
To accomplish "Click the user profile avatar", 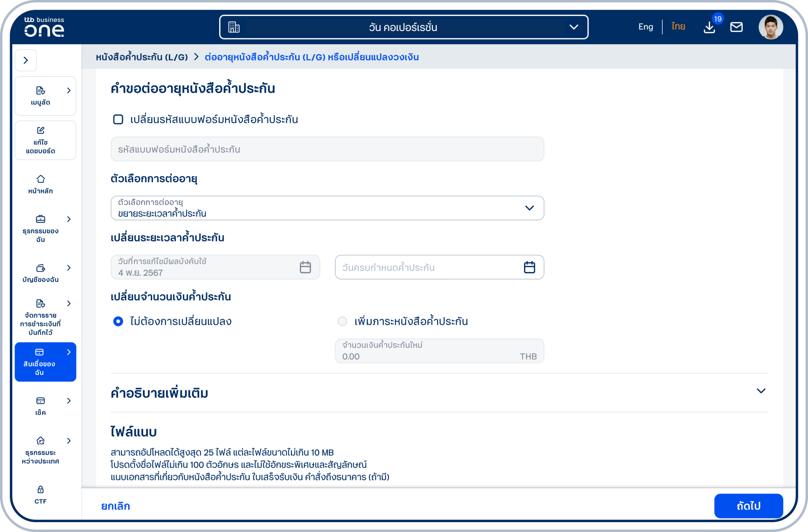I will coord(770,27).
